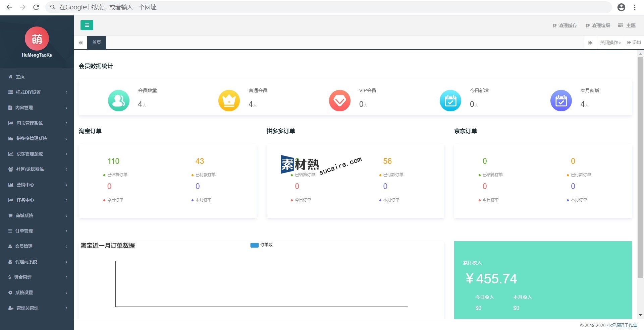Open the browser profile avatar icon
This screenshot has height=330, width=644.
tap(621, 7)
